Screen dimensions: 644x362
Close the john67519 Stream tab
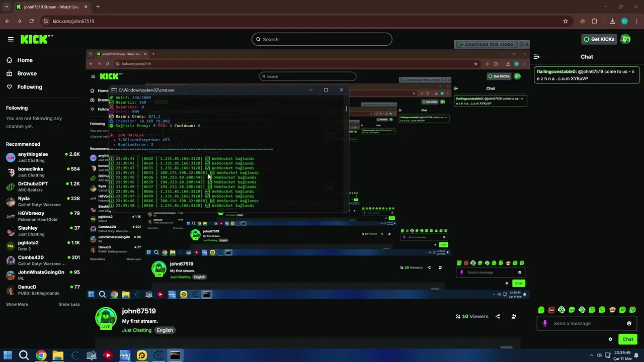[x=86, y=7]
